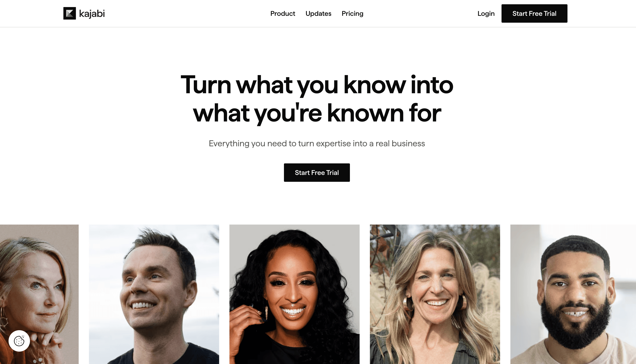The height and width of the screenshot is (364, 636).
Task: Open the Pricing page
Action: click(x=352, y=14)
